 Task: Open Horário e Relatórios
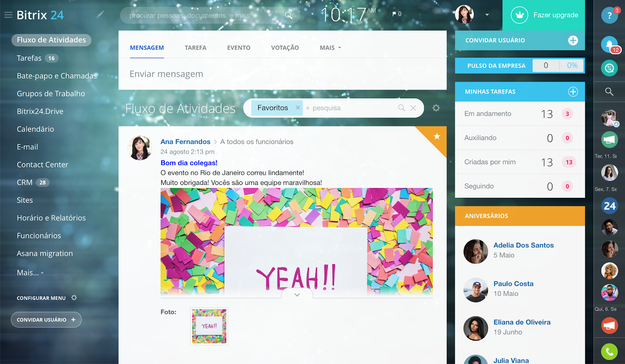coord(51,218)
